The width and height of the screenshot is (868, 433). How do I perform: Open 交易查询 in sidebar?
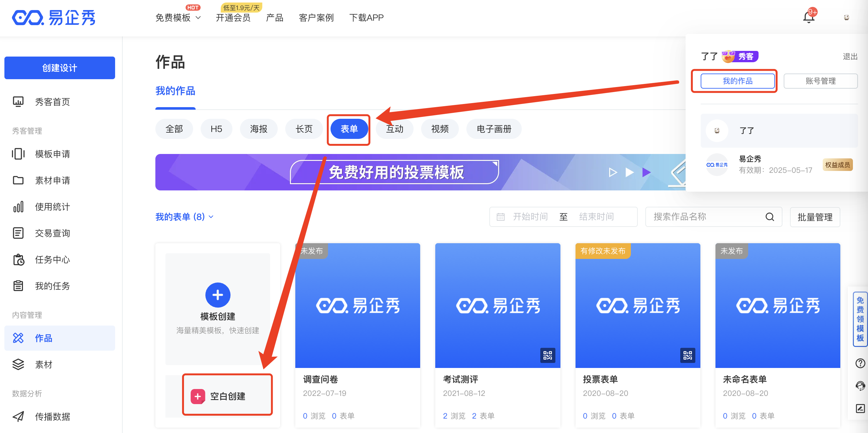[60, 233]
